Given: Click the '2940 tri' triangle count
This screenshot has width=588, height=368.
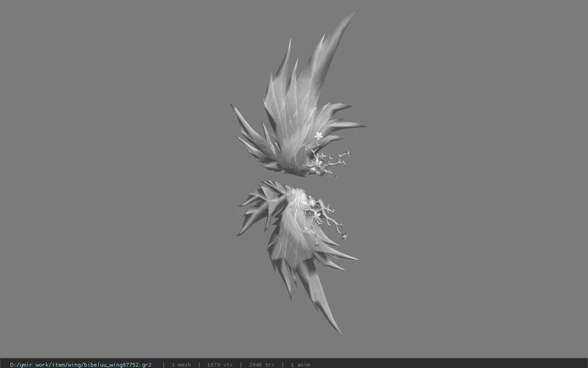Looking at the screenshot, I should point(261,365).
